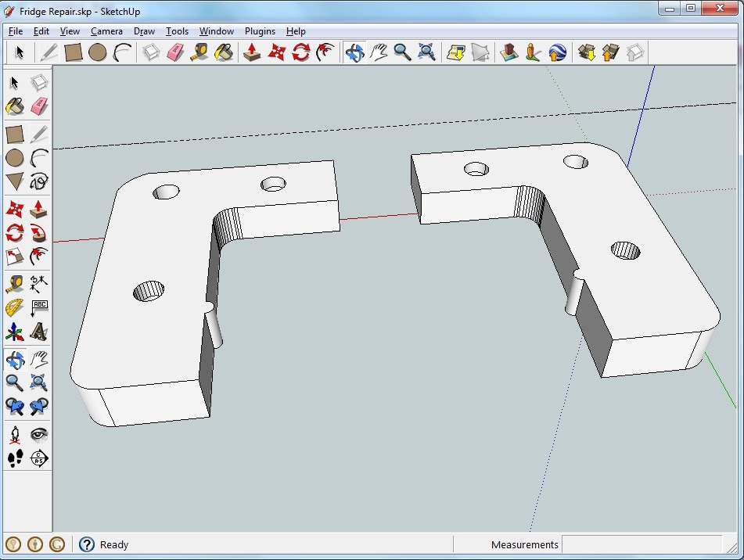Select Push/Pull in the top toolbar
The width and height of the screenshot is (744, 560).
pos(253,52)
